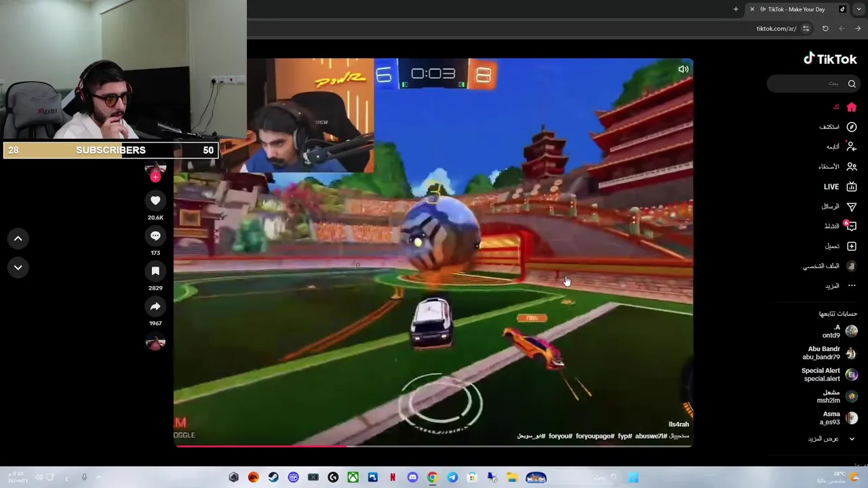Open followed account Abu Bandr

(829, 352)
